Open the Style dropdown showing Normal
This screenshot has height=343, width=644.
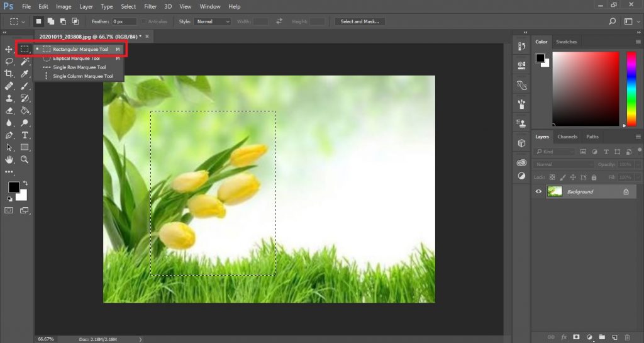coord(213,21)
